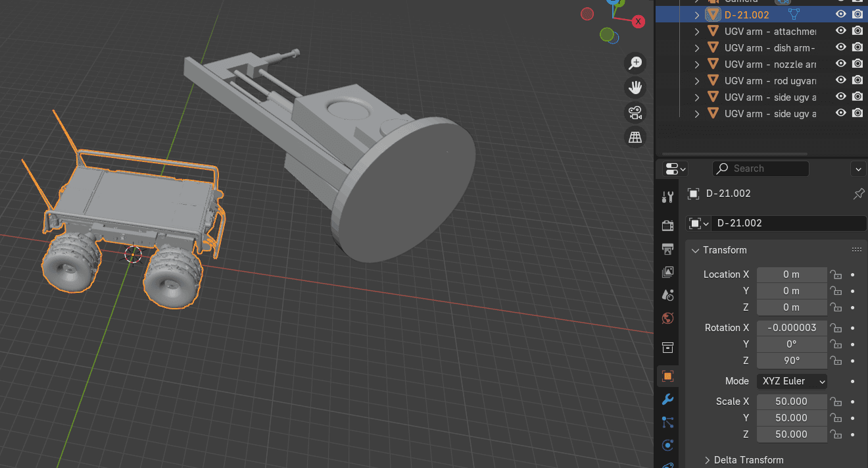Screen dimensions: 868x468
Task: Open the Modifiers wrench properties tab
Action: [667, 400]
